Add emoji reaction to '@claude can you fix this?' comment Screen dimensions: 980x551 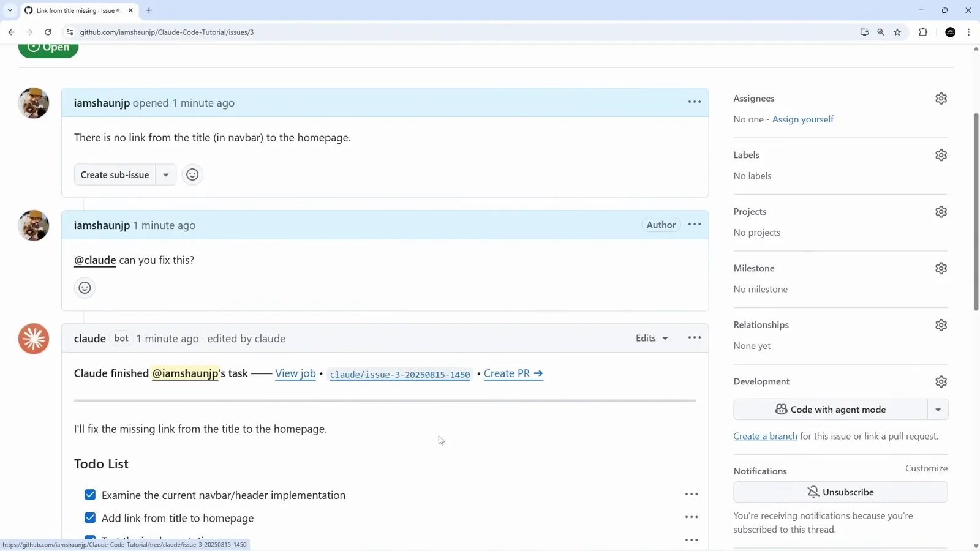[x=85, y=288]
